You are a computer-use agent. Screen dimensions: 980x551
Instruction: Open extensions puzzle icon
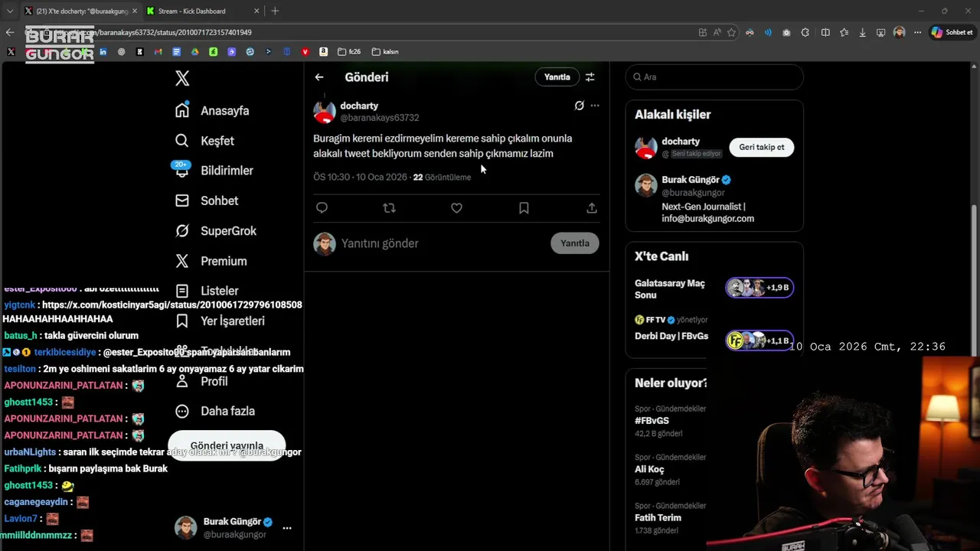(805, 32)
